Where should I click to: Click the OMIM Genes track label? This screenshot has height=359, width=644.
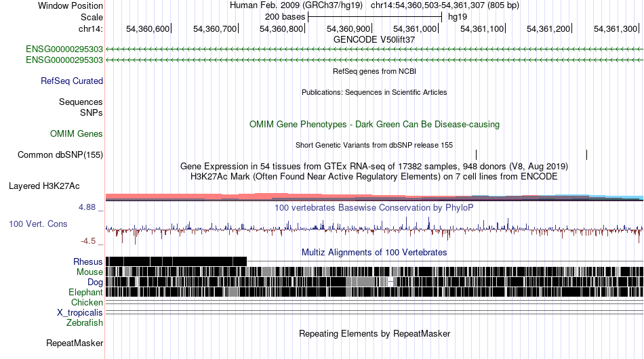click(77, 133)
